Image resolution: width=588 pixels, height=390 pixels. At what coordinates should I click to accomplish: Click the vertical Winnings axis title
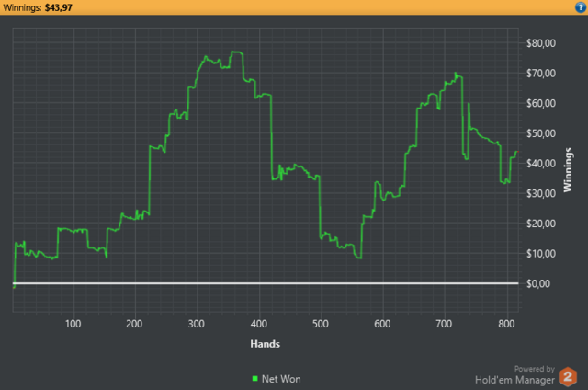(568, 169)
